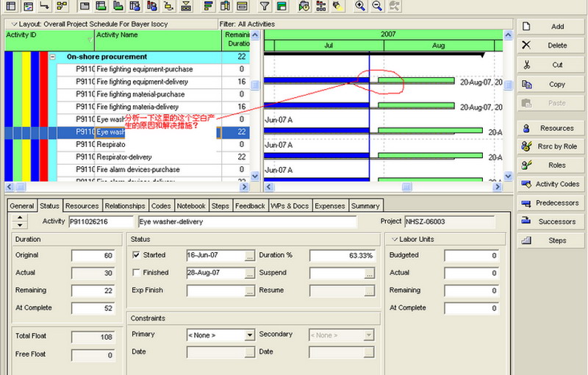This screenshot has height=375, width=588.
Task: Click the Cut scissors icon
Action: click(x=526, y=65)
